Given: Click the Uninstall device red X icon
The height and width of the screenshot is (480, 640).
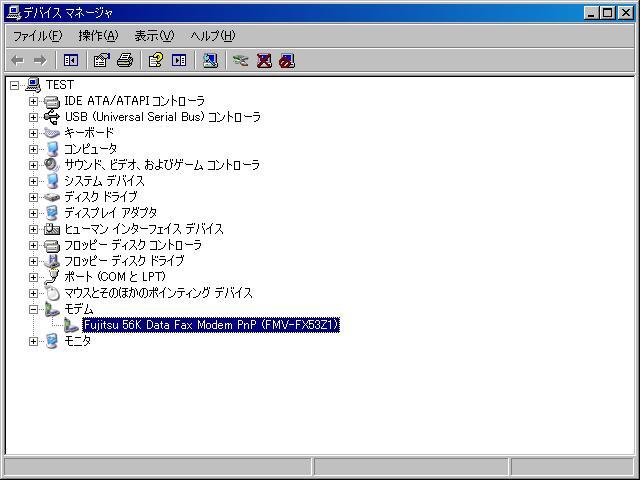Looking at the screenshot, I should (x=264, y=61).
